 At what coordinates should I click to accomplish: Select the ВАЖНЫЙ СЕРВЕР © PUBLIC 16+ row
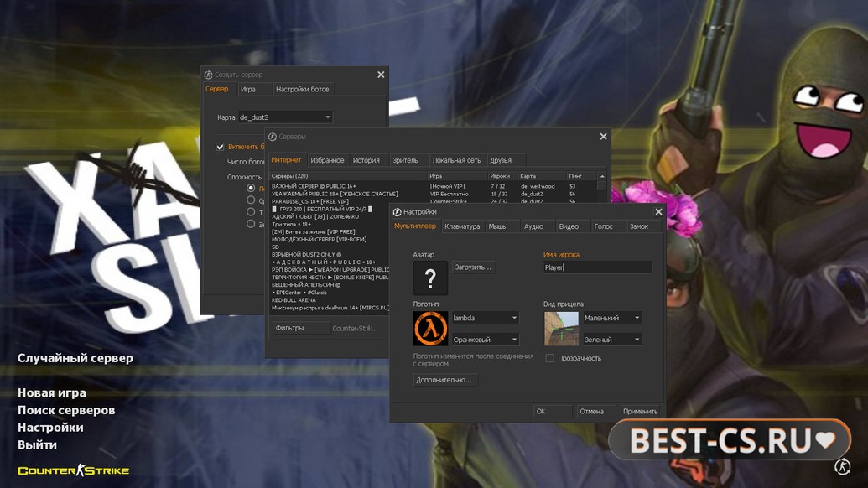coord(433,186)
